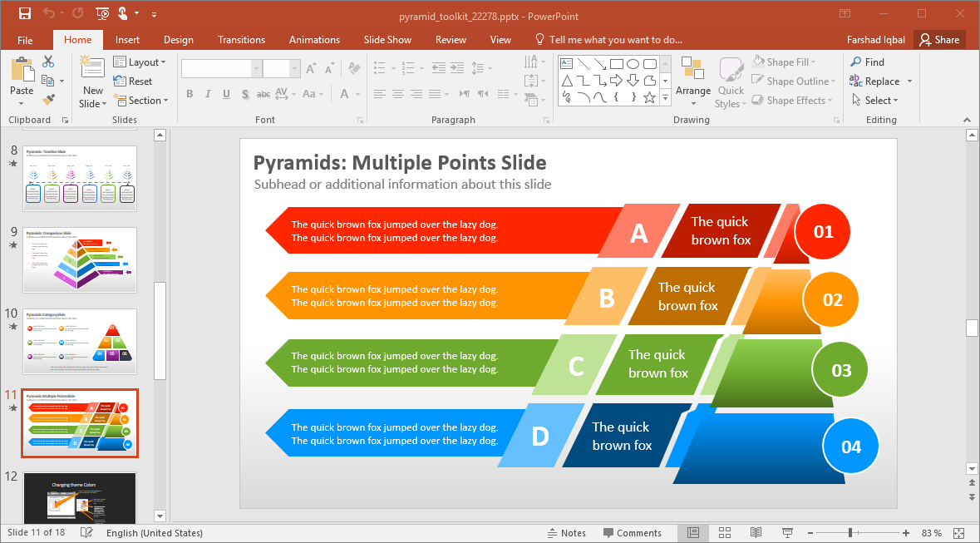Toggle the Comments pane
This screenshot has height=543, width=980.
point(633,533)
